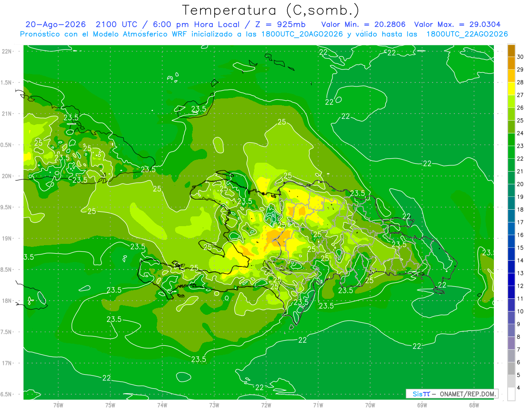This screenshot has width=532, height=411.
Task: Click the "17N" latitude axis label
Action: point(7,363)
